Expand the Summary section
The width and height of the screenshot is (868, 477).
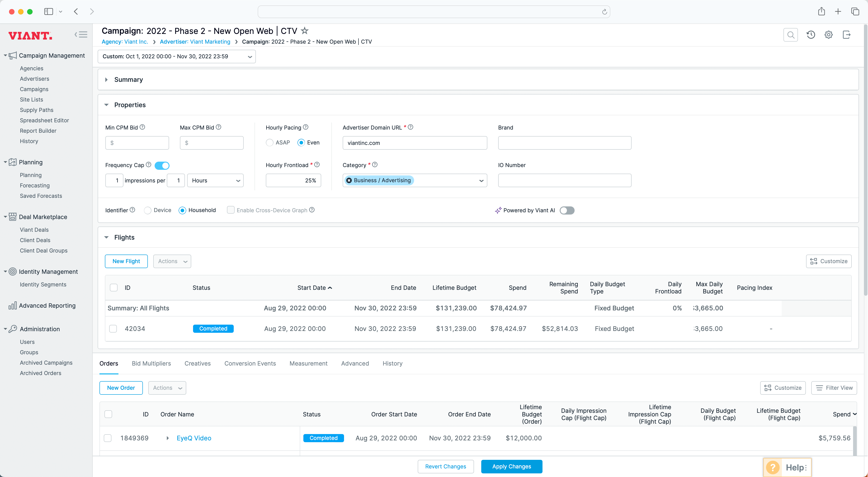tap(106, 80)
